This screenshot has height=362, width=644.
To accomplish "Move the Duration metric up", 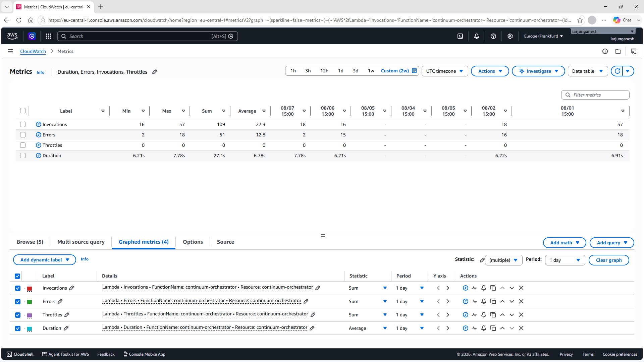I will pyautogui.click(x=502, y=328).
